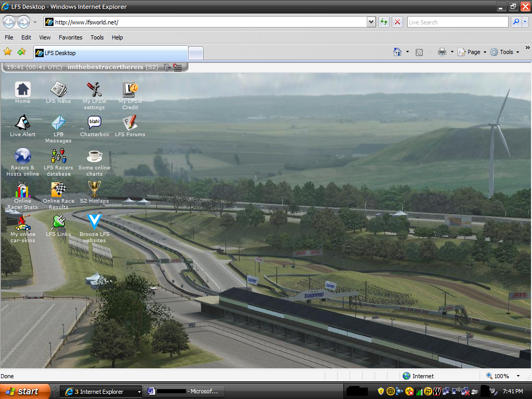Viewport: 532px width, 399px height.
Task: Click the grid icon beside username
Action: pyautogui.click(x=178, y=67)
